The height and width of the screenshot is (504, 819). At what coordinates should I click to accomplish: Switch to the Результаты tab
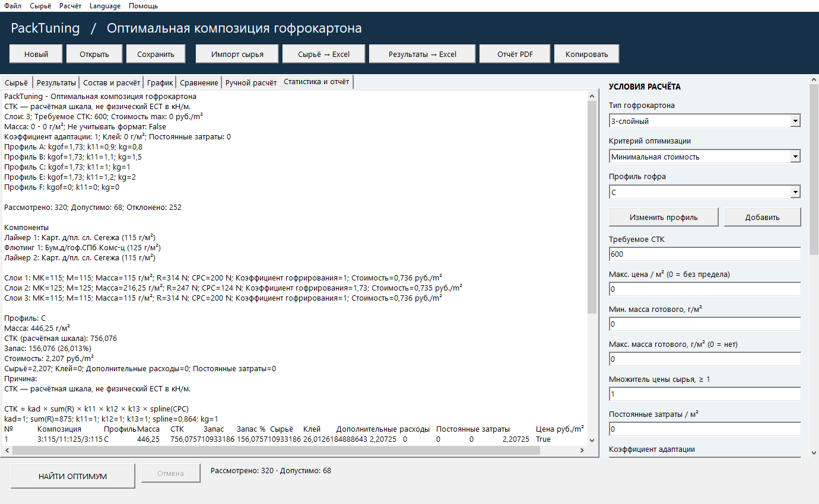coord(56,83)
